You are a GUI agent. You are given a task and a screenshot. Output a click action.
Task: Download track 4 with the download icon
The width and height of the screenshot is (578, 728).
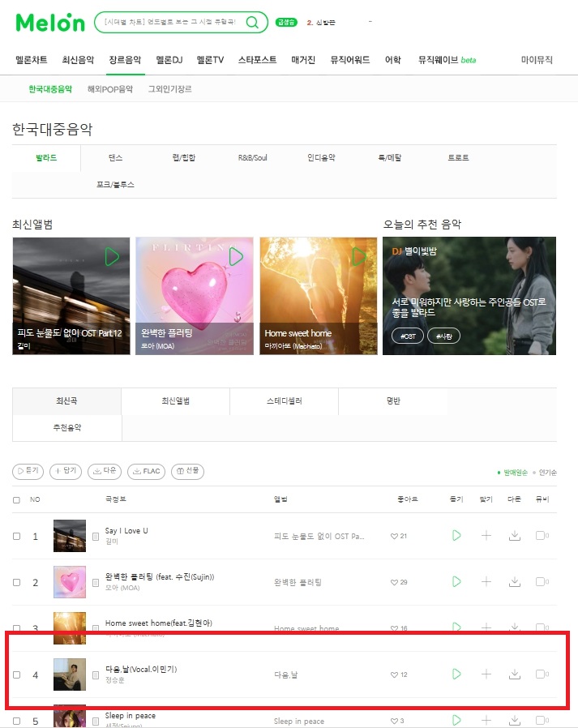[515, 674]
